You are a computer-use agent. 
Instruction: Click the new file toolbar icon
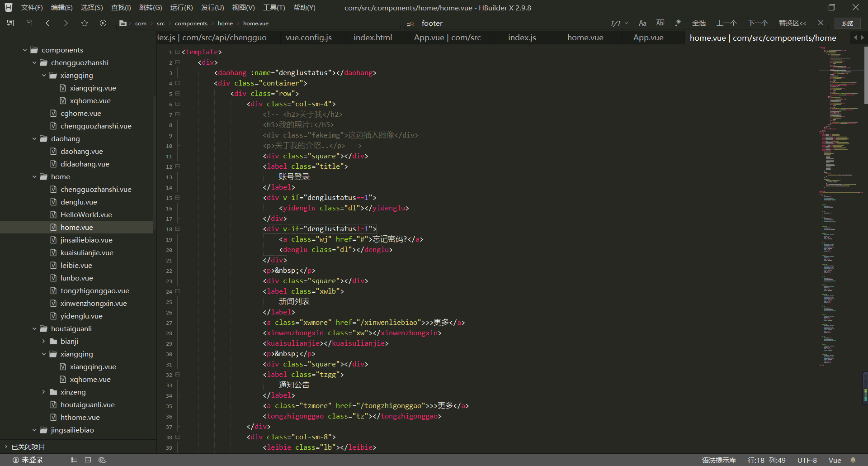tap(10, 23)
